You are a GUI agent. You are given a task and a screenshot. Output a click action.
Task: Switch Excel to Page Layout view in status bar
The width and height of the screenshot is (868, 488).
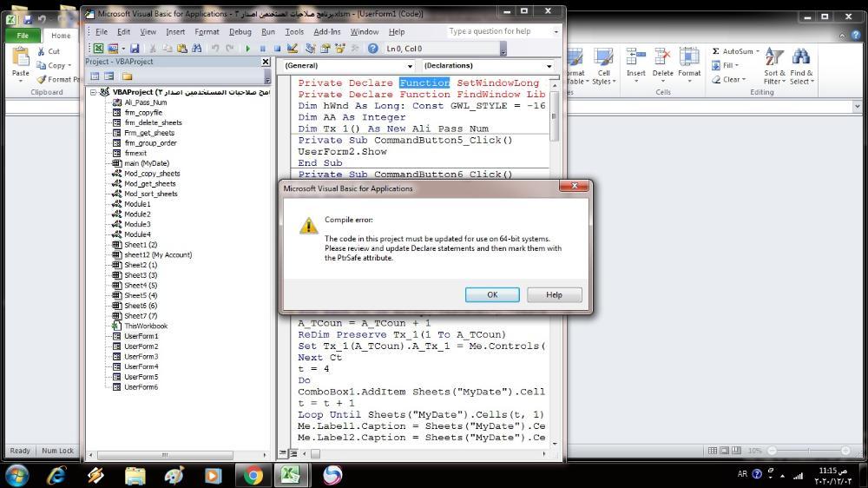[724, 451]
